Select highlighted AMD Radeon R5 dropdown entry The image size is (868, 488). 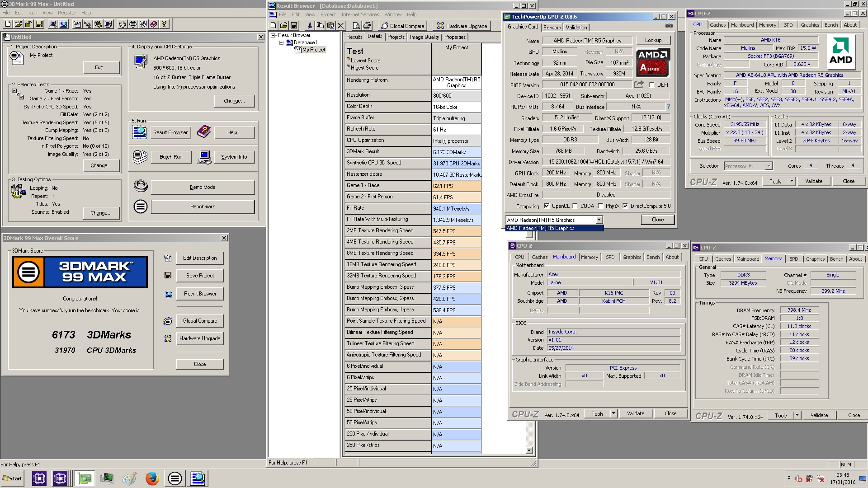pos(554,228)
